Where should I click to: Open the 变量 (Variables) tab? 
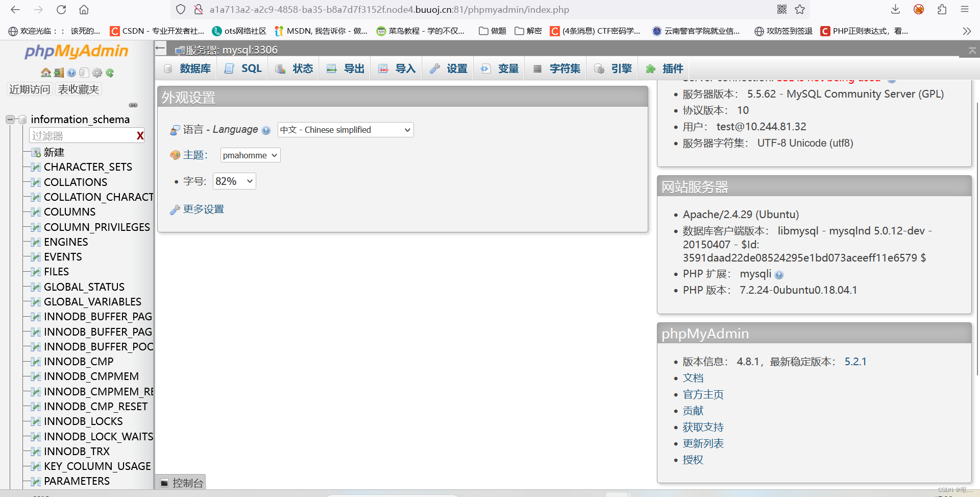(x=500, y=68)
